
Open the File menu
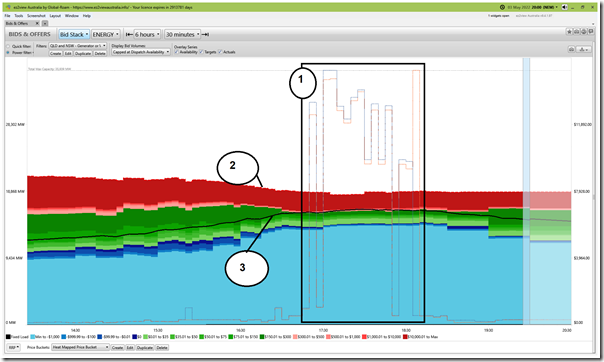[7, 16]
